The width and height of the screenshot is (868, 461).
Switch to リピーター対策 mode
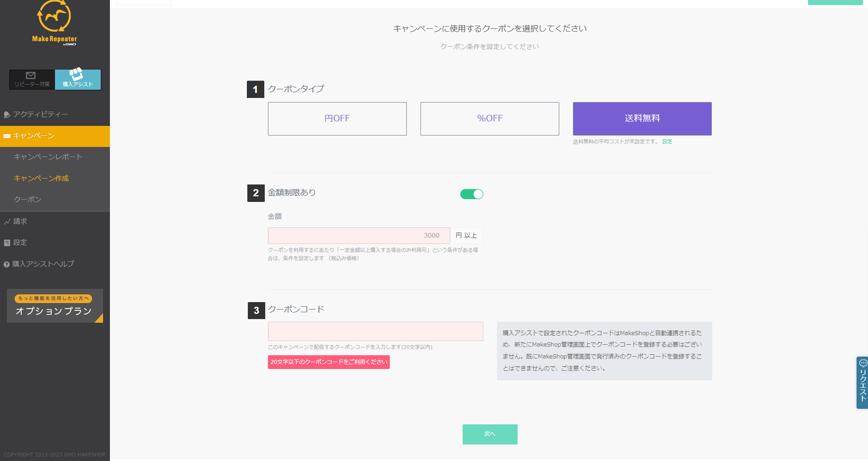pos(32,80)
